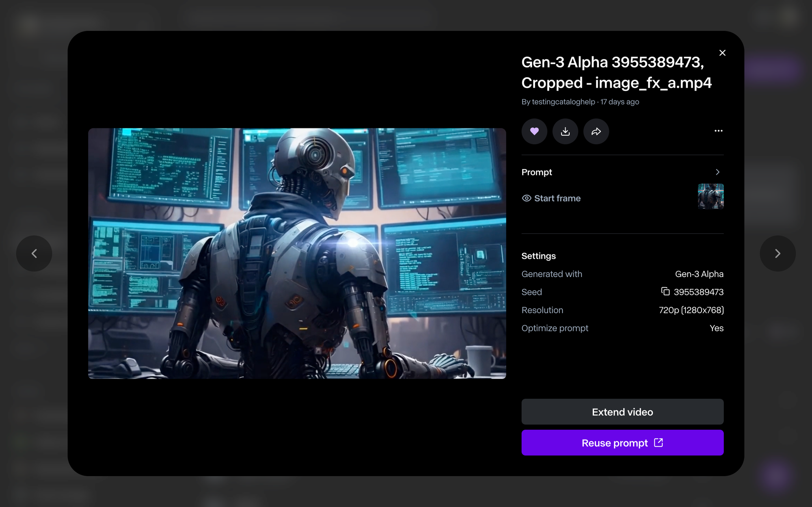
Task: Click the share arrow icon
Action: 596,131
